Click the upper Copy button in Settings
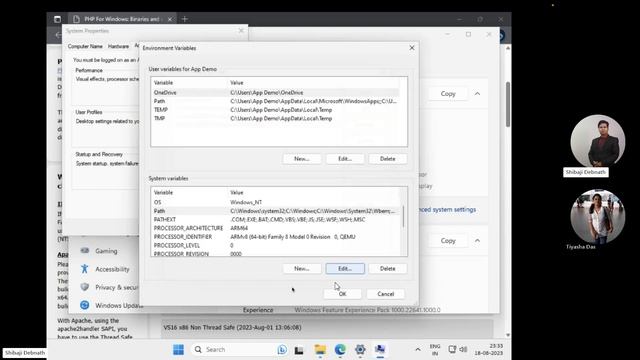 click(448, 94)
